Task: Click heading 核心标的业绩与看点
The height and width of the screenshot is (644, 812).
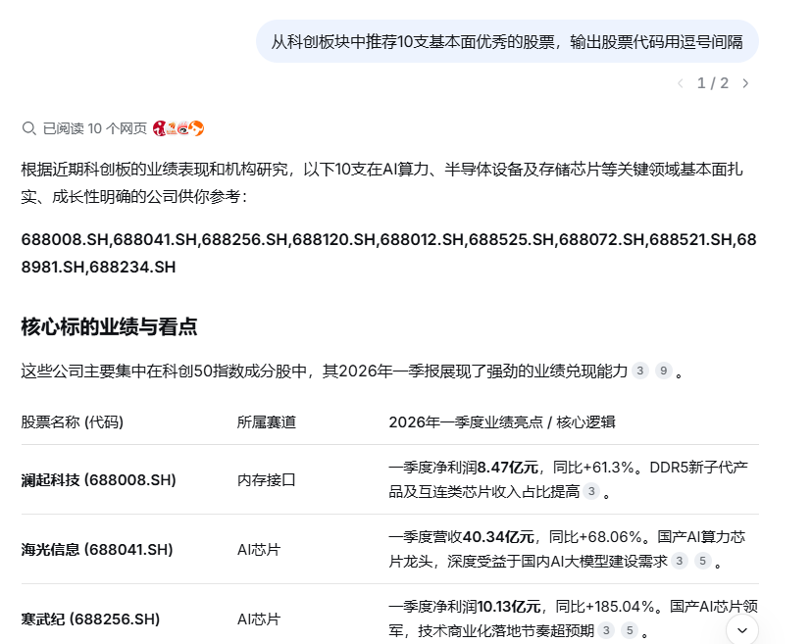Action: [109, 327]
